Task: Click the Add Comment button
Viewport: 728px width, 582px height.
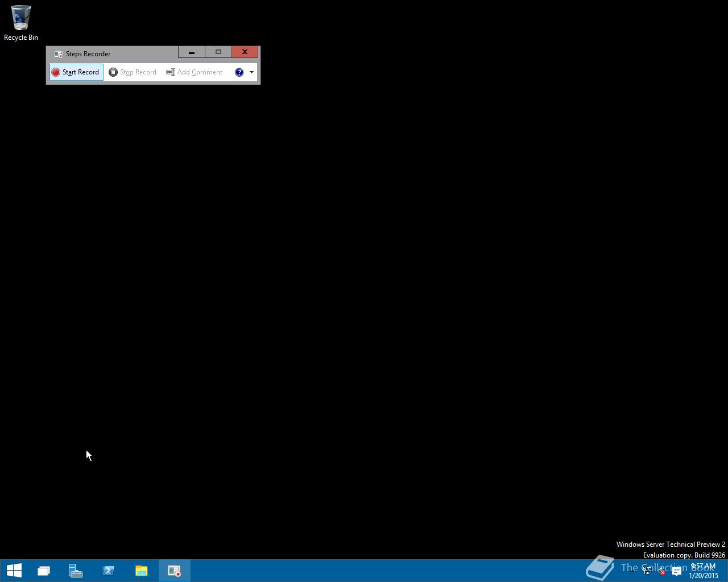Action: 195,72
